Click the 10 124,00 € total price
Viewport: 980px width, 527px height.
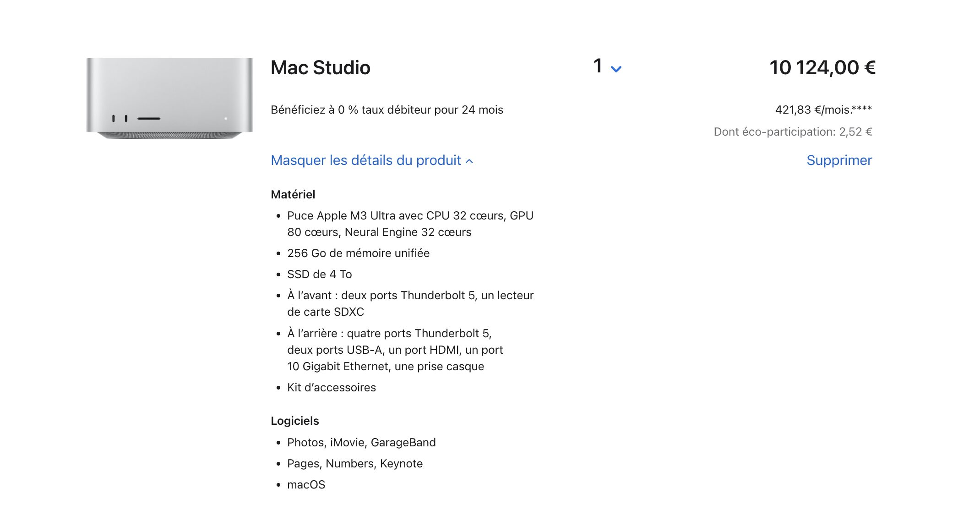822,68
